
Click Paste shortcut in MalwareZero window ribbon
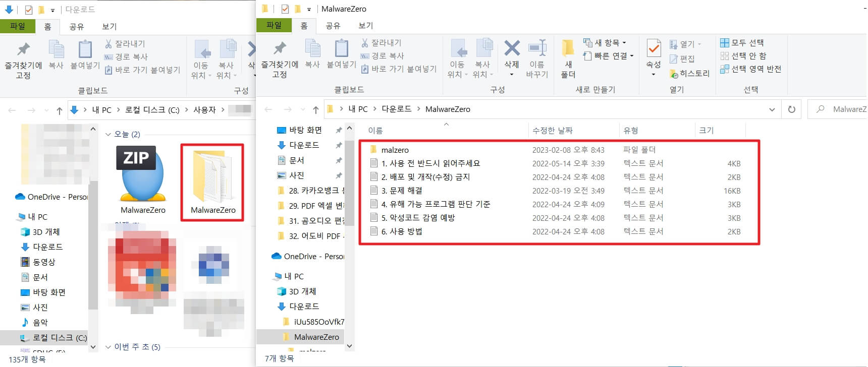tap(399, 69)
